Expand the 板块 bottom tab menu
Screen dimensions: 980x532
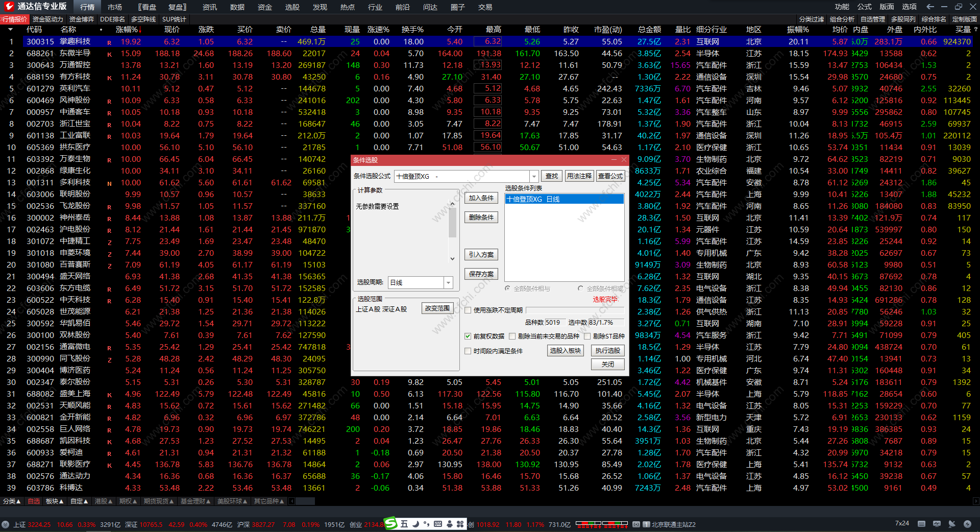[54, 501]
